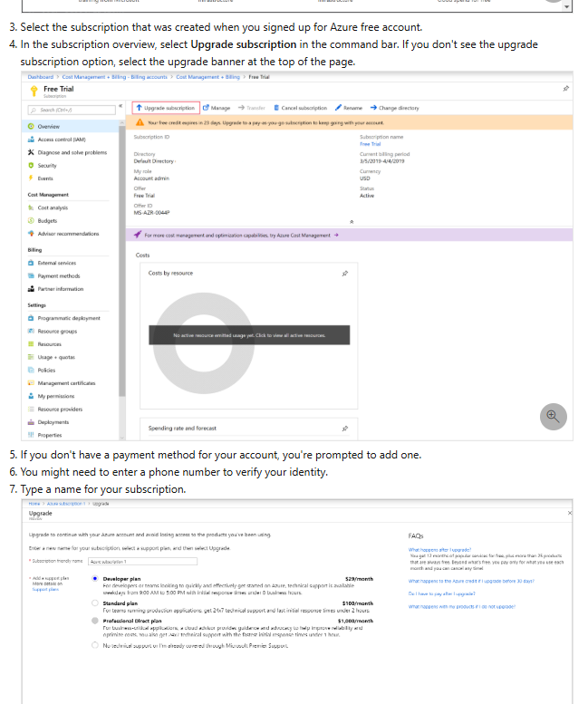
Task: Click the Subscription friendly name field
Action: [143, 561]
